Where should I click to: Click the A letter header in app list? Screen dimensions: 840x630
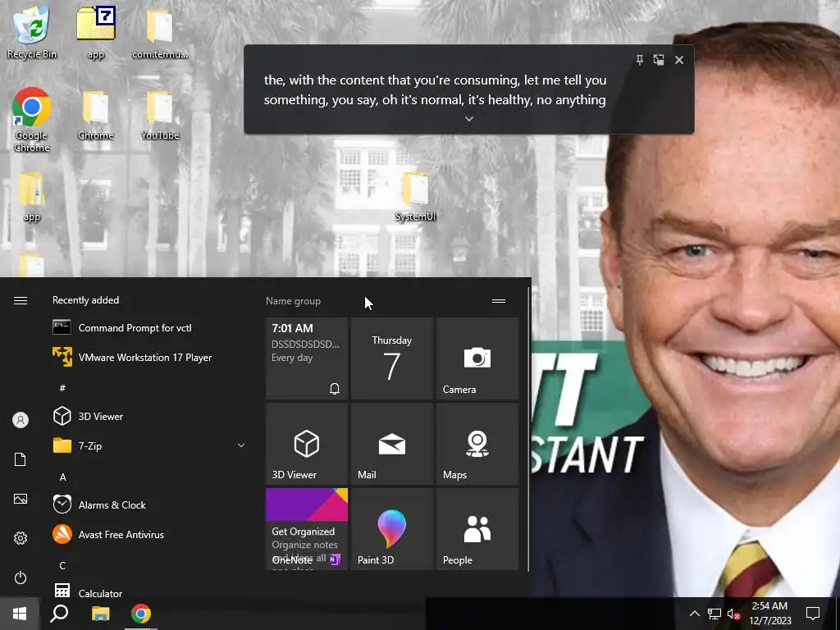pyautogui.click(x=62, y=477)
